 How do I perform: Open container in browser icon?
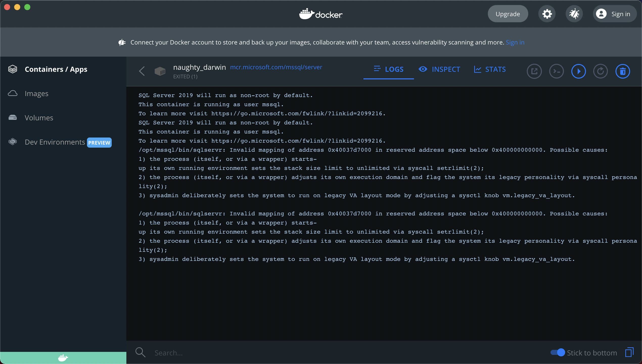(x=534, y=71)
